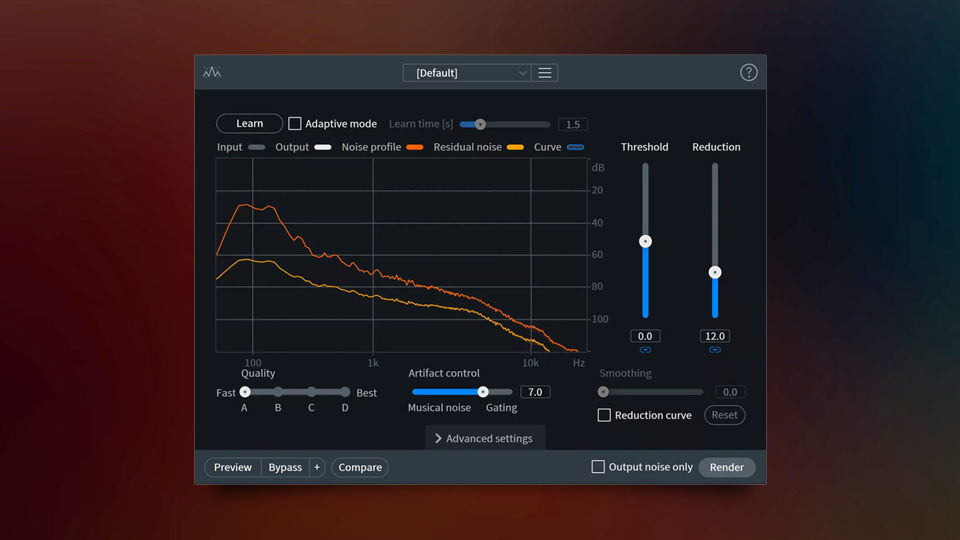The width and height of the screenshot is (960, 540).
Task: Enable Adaptive mode checkbox
Action: pyautogui.click(x=294, y=124)
